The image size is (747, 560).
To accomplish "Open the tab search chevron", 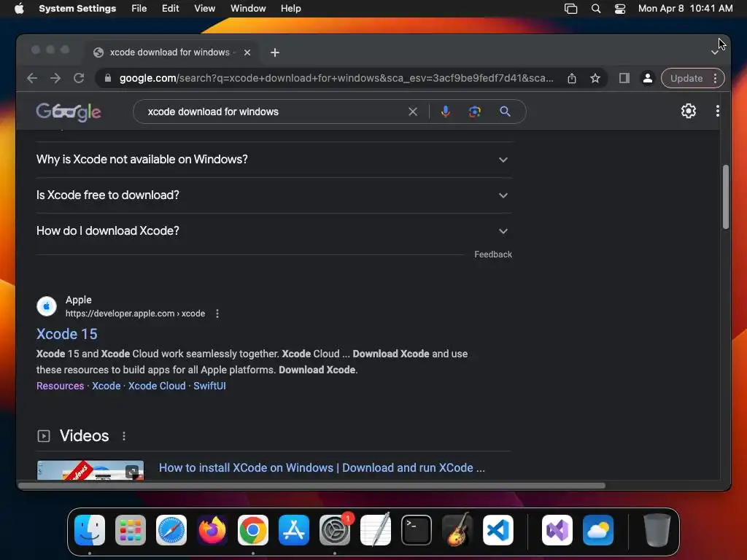I will [x=715, y=52].
